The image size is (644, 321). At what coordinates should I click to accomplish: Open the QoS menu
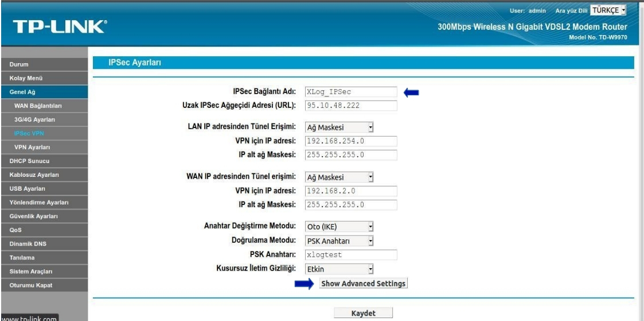(x=44, y=230)
